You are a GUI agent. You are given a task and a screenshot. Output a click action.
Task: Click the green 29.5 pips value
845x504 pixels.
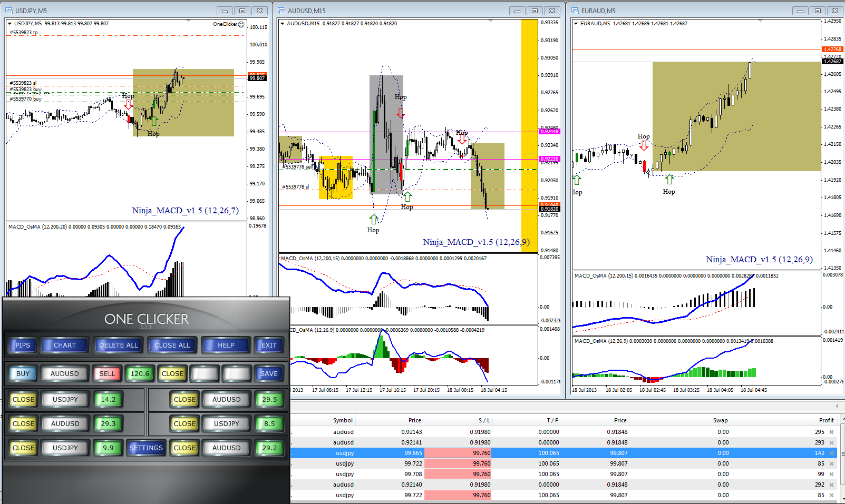tap(269, 400)
